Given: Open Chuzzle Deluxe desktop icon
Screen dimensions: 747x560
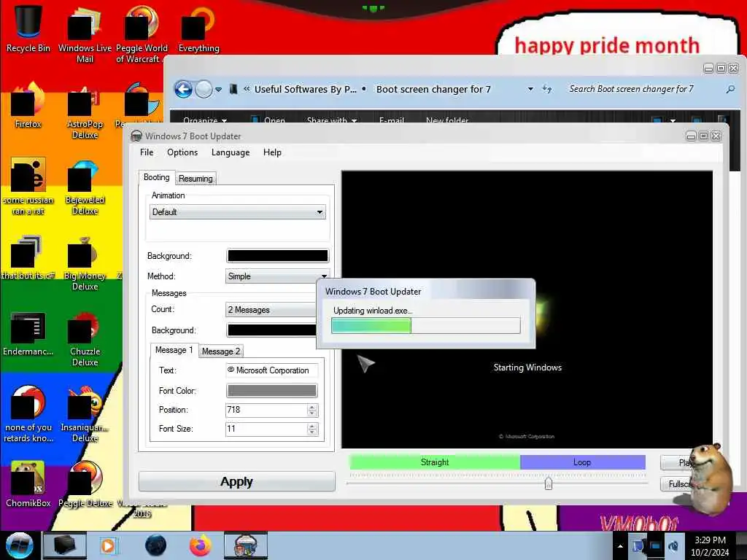Looking at the screenshot, I should tap(85, 338).
